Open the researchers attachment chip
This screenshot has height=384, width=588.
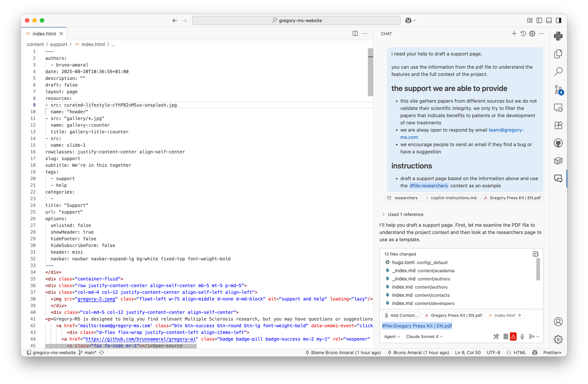[402, 198]
